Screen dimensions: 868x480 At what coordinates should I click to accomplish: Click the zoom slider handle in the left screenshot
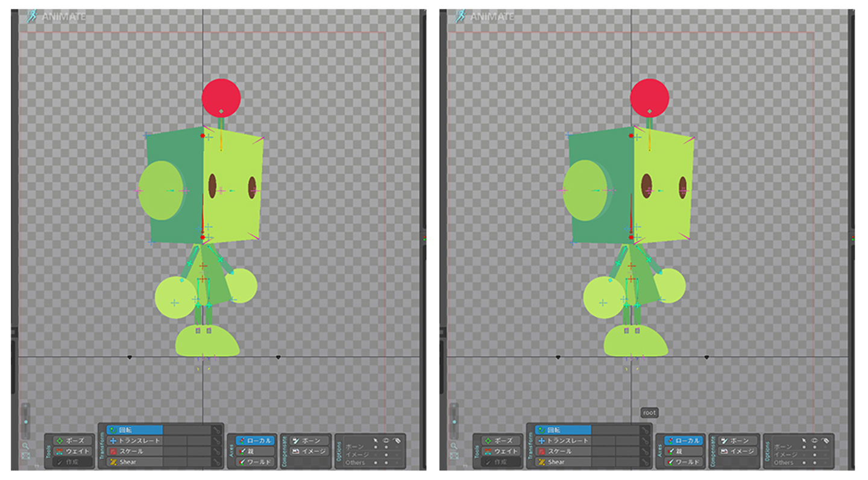pos(25,422)
